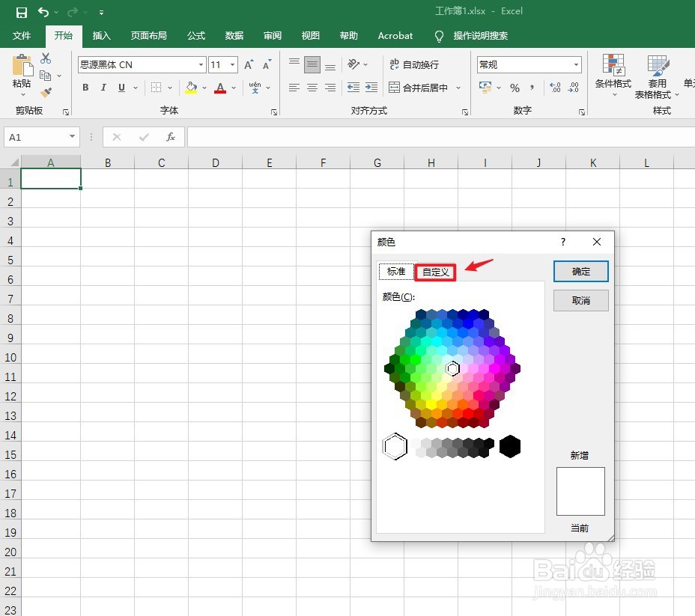Toggle middle vertical alignment
Viewport: 695px width, 616px height.
pyautogui.click(x=312, y=64)
